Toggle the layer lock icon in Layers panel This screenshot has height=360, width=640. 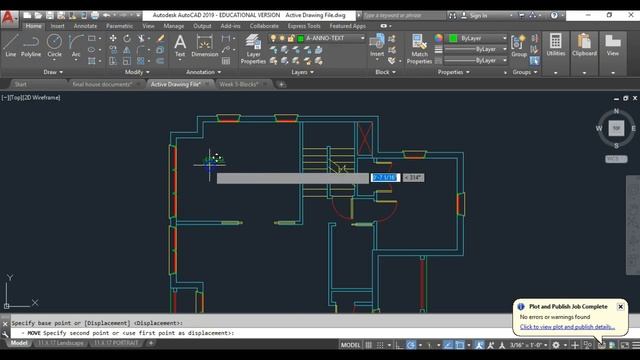pos(291,38)
